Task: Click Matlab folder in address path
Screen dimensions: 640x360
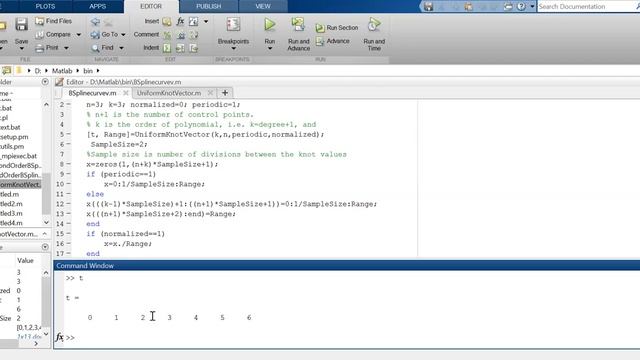Action: 62,71
